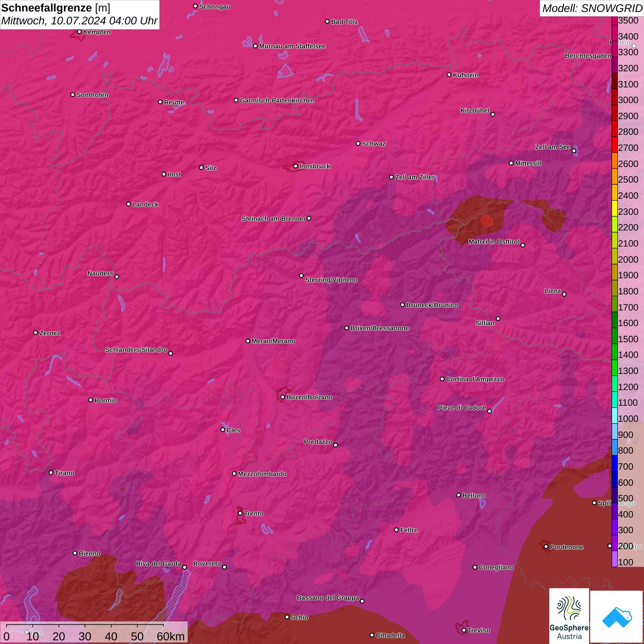This screenshot has height=644, width=644.
Task: Click the Trento city marker dot
Action: coord(240,513)
